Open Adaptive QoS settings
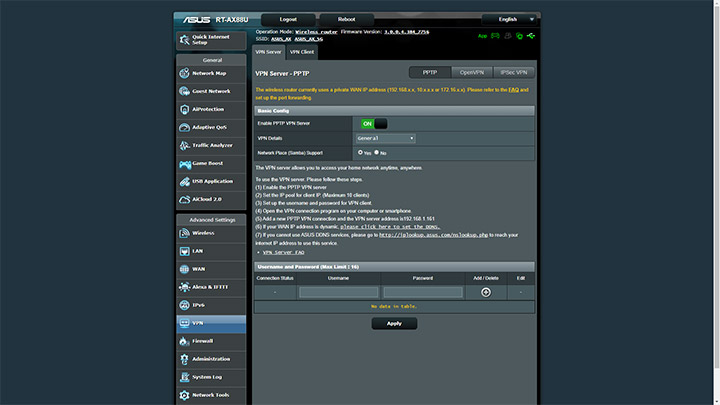Screen dimensions: 720x405 (211, 127)
